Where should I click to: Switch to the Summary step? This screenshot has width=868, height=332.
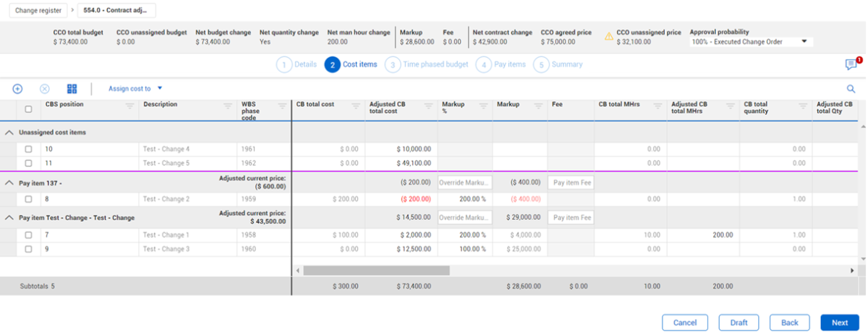(x=559, y=64)
